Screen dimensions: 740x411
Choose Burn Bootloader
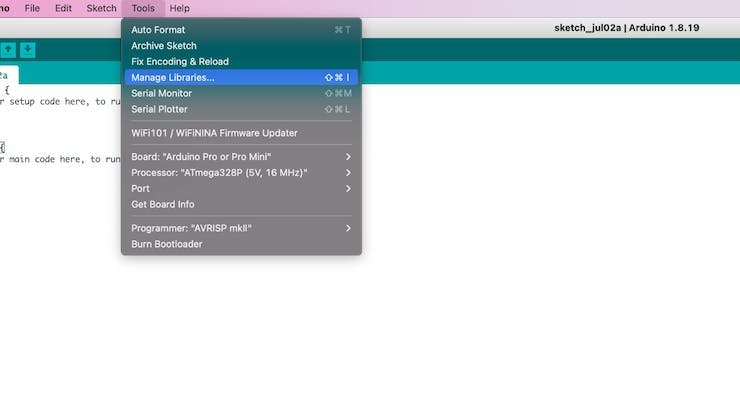(241, 244)
